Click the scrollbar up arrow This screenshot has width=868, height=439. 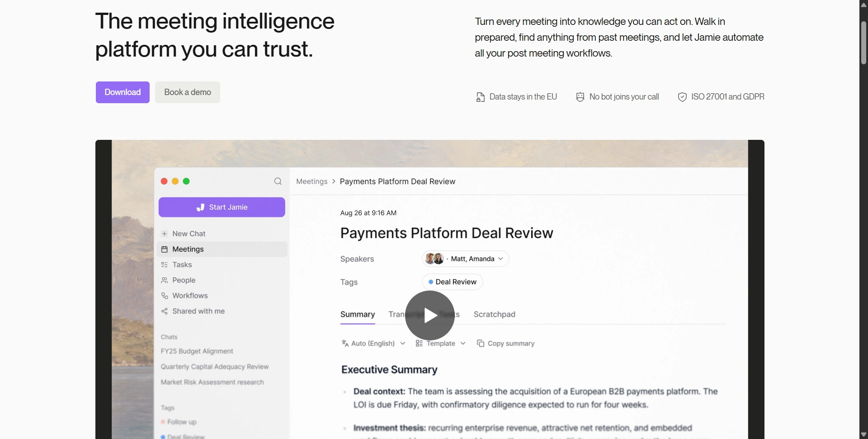click(863, 5)
